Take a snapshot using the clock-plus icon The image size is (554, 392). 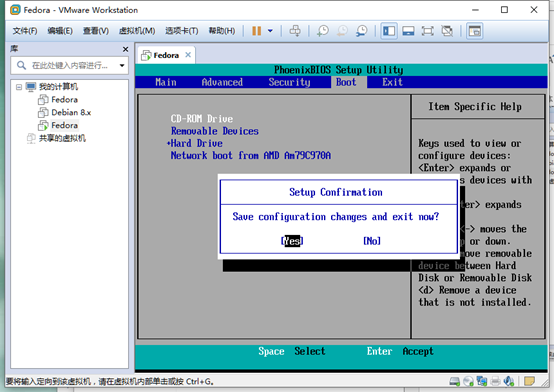tap(323, 31)
